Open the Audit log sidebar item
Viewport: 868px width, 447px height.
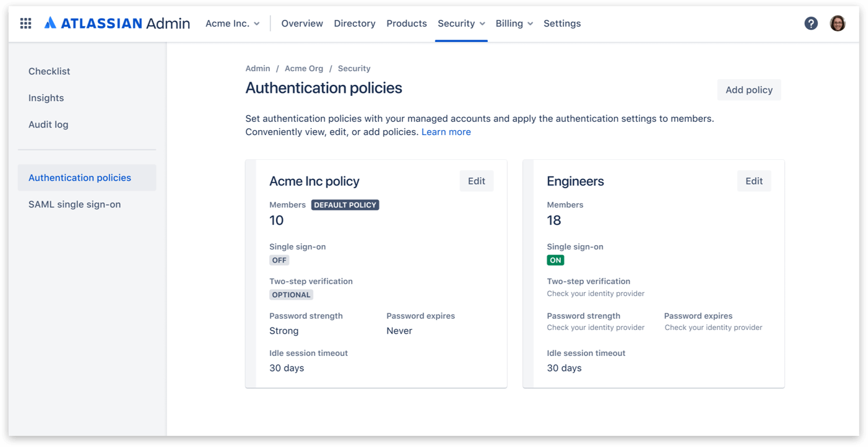tap(48, 124)
